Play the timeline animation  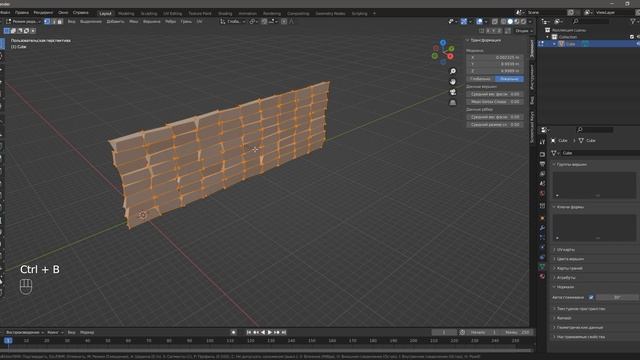[x=270, y=332]
